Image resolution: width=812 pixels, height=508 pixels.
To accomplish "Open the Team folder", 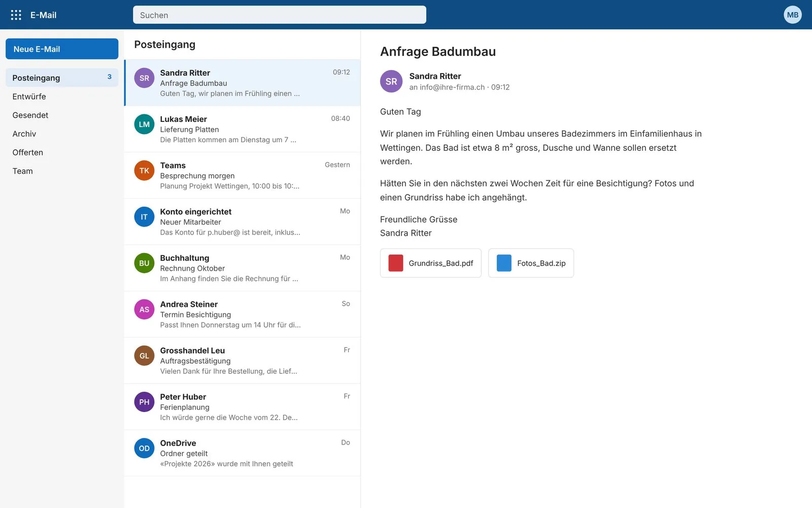I will coord(62,171).
